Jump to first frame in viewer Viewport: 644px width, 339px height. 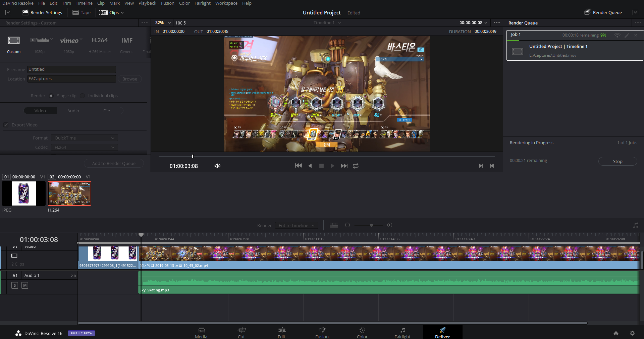[298, 166]
